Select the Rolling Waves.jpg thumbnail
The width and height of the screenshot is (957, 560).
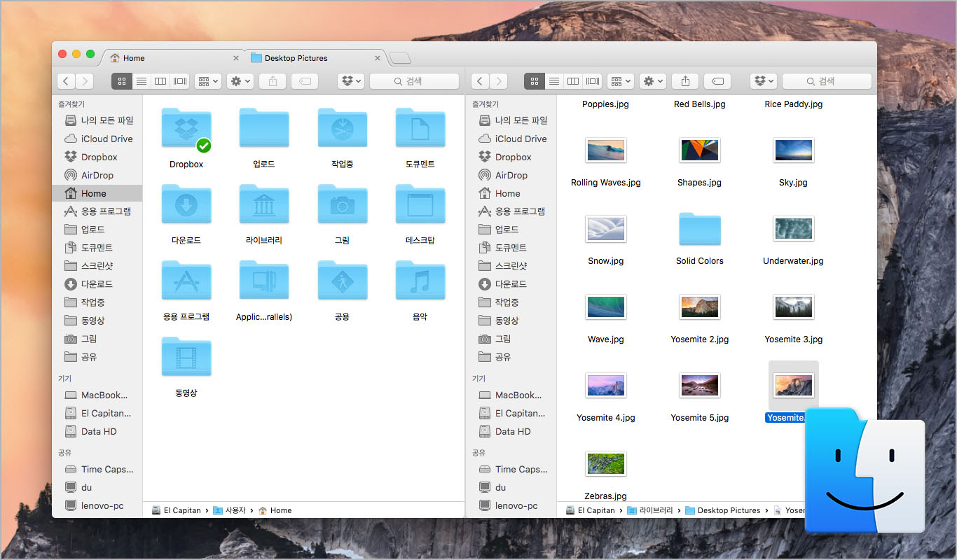click(606, 150)
